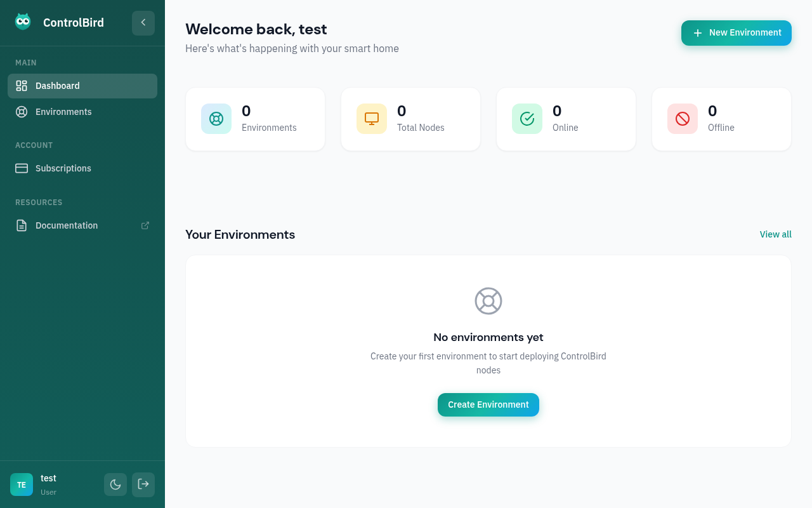Viewport: 812px width, 508px height.
Task: Click the test username in sidebar footer
Action: coord(48,478)
